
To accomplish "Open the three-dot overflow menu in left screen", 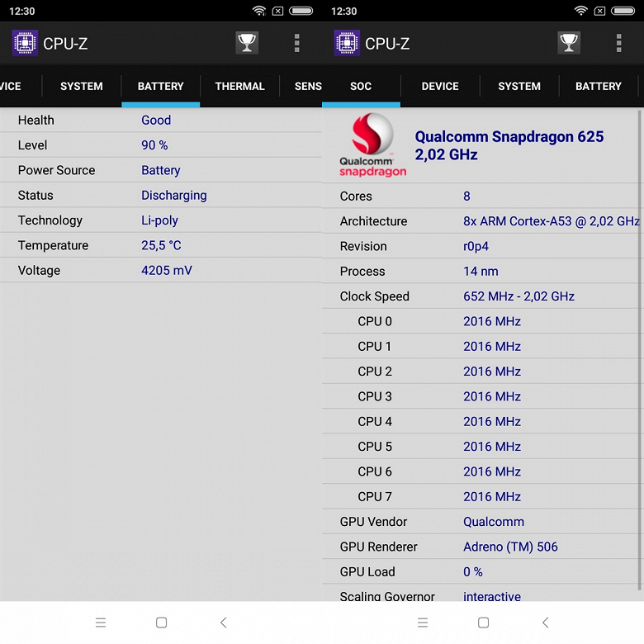I will click(x=297, y=43).
